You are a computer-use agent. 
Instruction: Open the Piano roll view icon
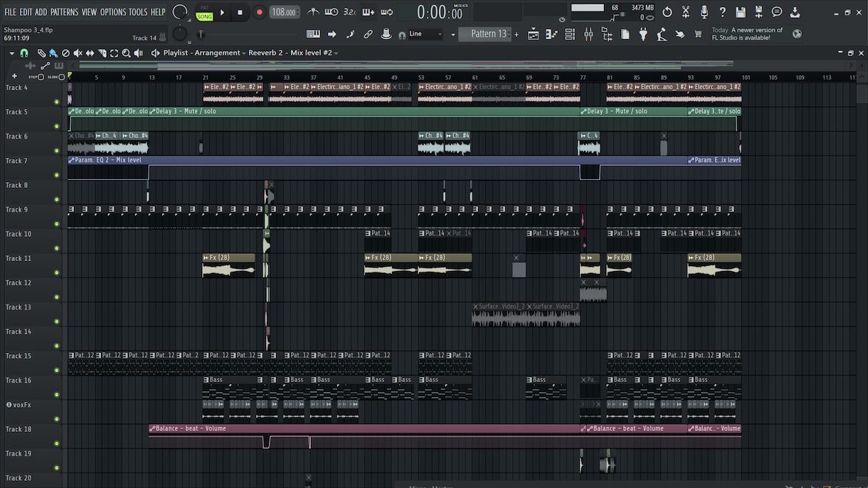pos(551,34)
